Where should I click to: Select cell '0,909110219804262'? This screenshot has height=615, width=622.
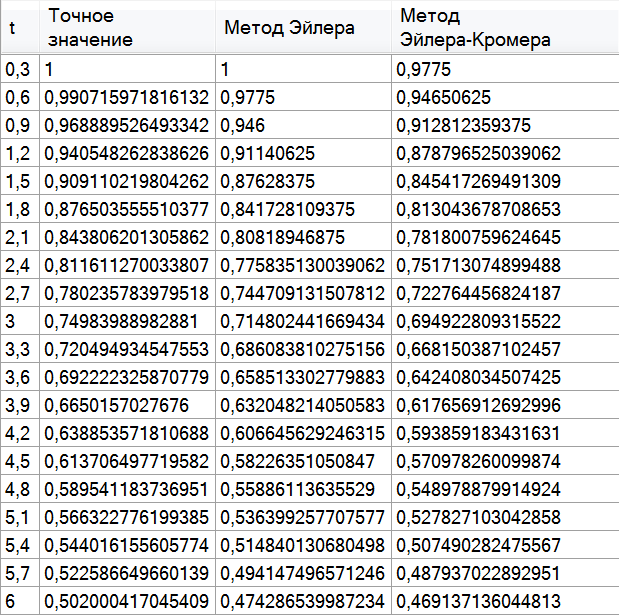click(x=127, y=181)
